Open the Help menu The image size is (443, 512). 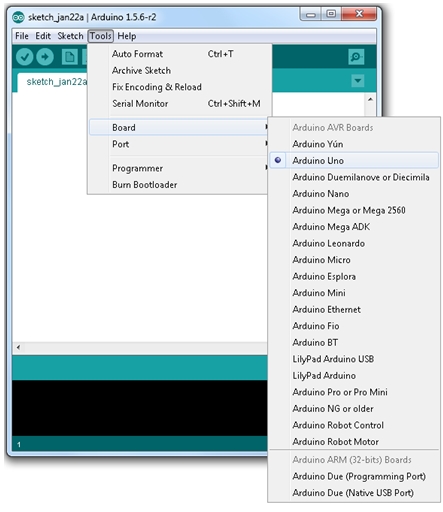pos(127,36)
